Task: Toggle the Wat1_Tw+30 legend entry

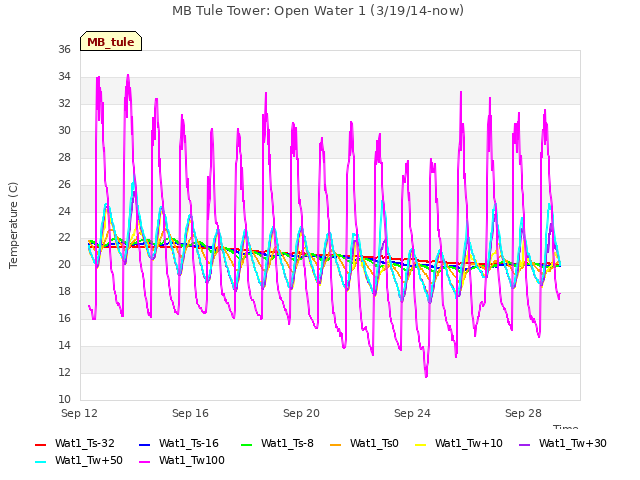Action: (x=562, y=443)
